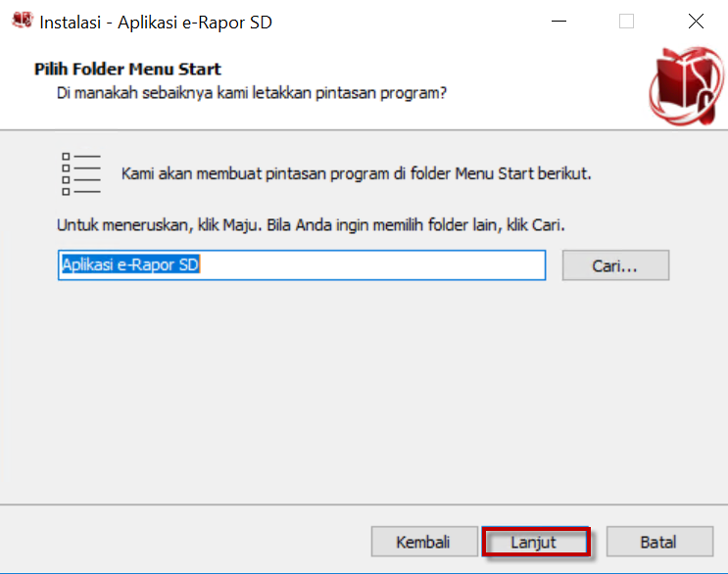Click the highlighted text 'Aplikasi e-Rapor SD'
Screen dimensions: 728x574
click(x=130, y=264)
